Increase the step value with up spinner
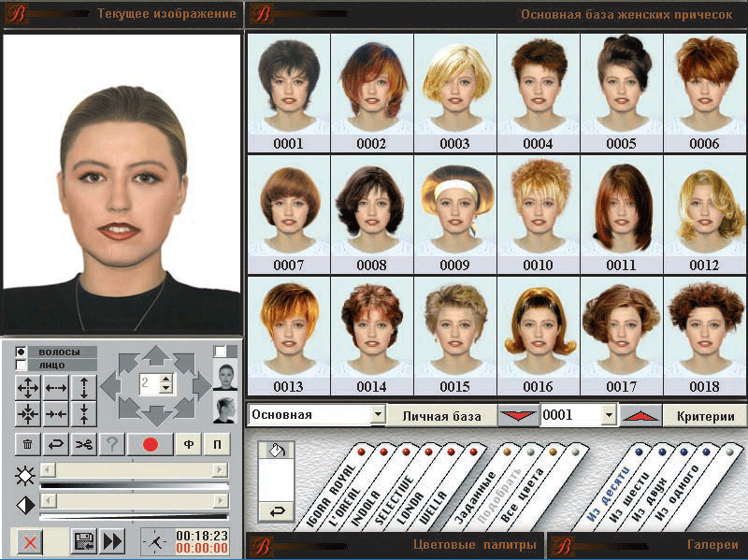 [165, 379]
